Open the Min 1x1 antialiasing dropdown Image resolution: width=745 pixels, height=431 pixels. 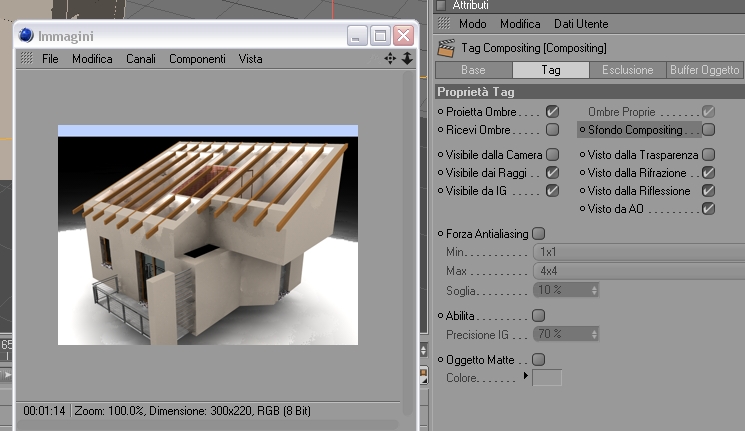tap(639, 252)
